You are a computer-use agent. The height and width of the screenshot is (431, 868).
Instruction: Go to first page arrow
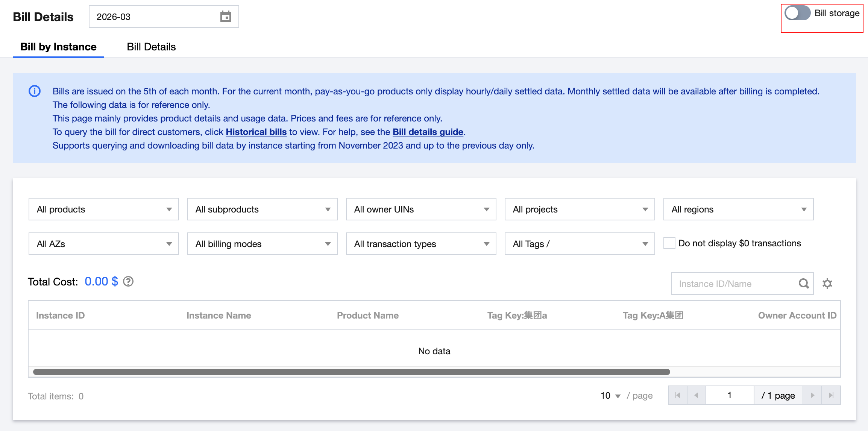click(678, 395)
